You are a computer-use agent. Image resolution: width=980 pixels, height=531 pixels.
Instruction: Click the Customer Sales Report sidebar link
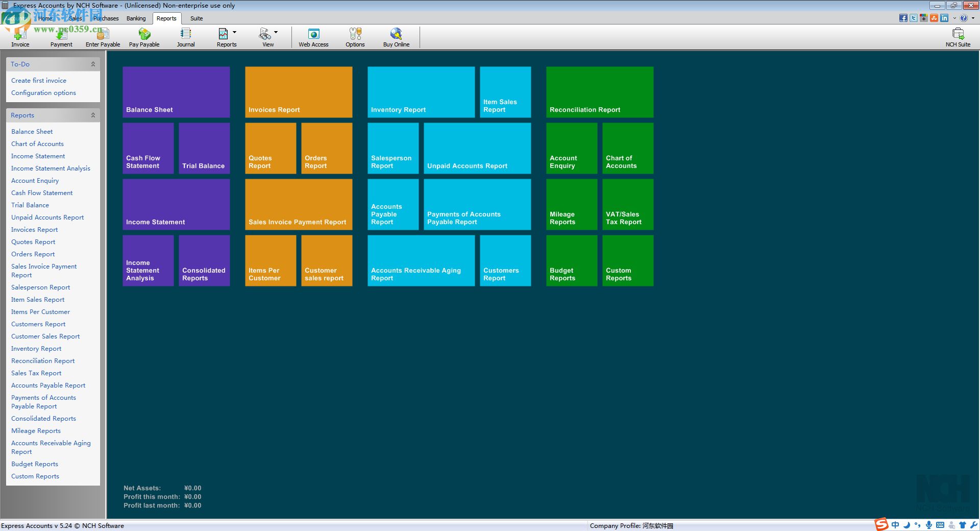pos(45,336)
